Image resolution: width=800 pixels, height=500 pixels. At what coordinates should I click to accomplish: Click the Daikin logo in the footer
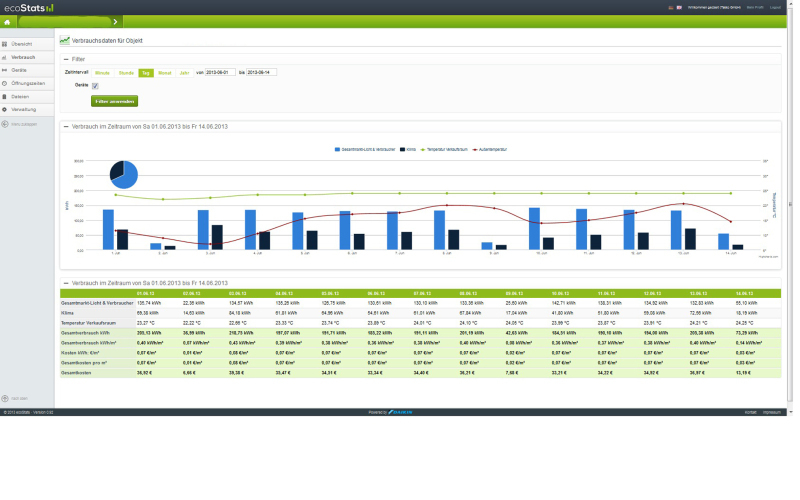(401, 412)
